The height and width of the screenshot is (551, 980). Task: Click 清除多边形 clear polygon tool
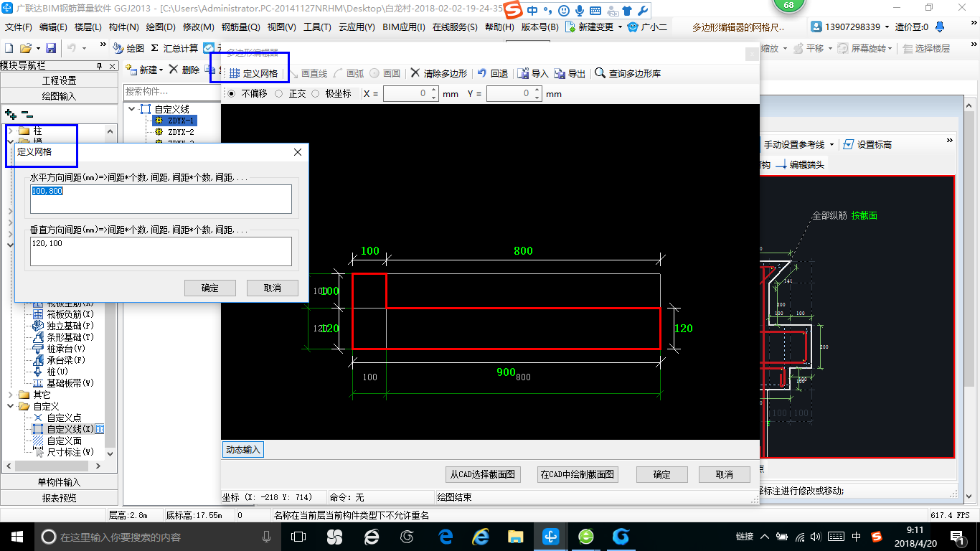[x=439, y=73]
